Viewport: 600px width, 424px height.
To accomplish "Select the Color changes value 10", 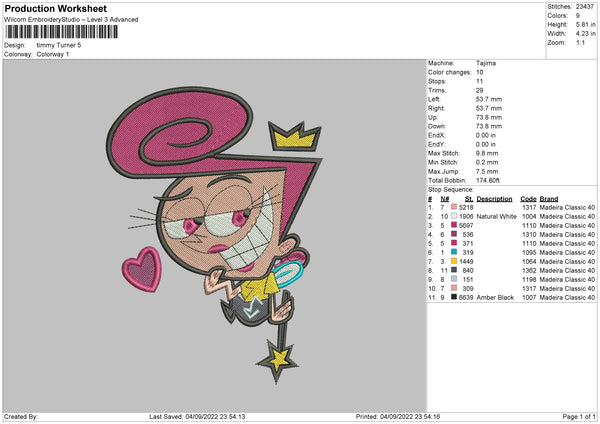I will click(480, 72).
